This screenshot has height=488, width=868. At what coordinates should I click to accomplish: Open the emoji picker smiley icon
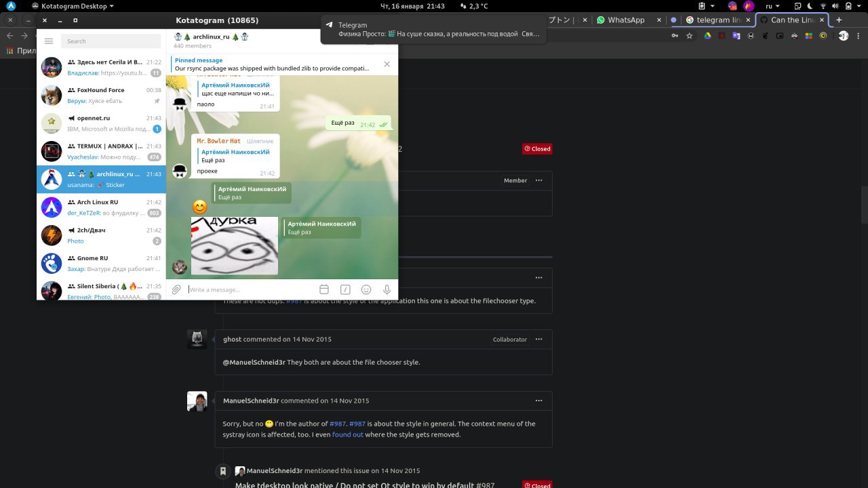point(366,289)
